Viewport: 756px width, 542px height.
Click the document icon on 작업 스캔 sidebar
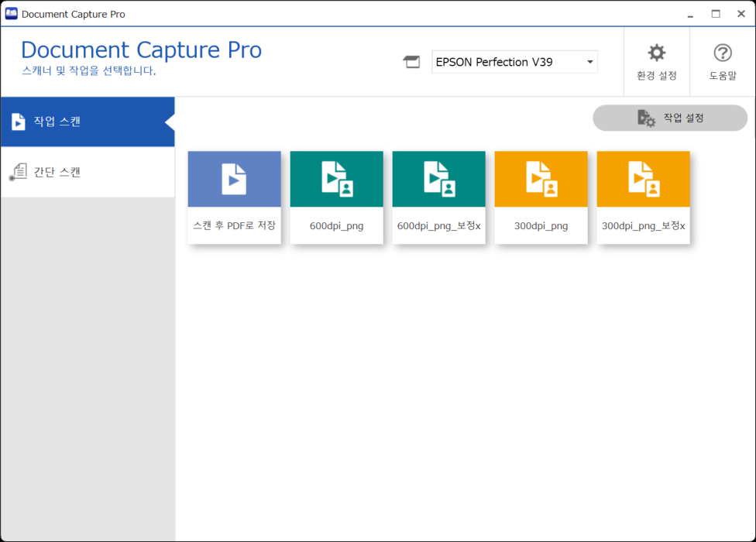(x=17, y=121)
